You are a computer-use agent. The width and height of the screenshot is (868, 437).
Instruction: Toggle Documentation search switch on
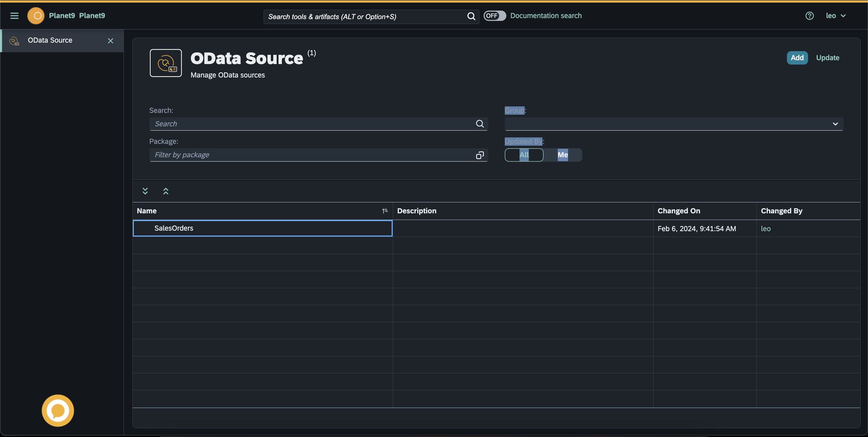[494, 16]
